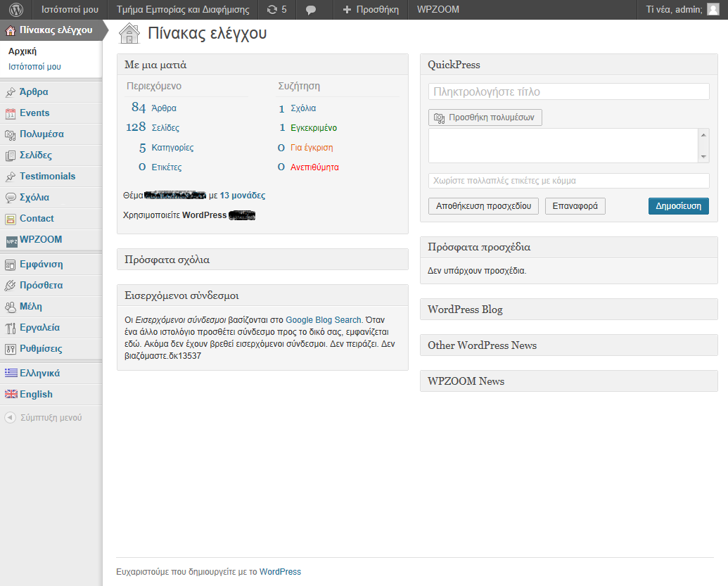Viewport: 728px width, 586px height.
Task: Open the Σχόλια link under Συζήτηση
Action: coord(303,108)
